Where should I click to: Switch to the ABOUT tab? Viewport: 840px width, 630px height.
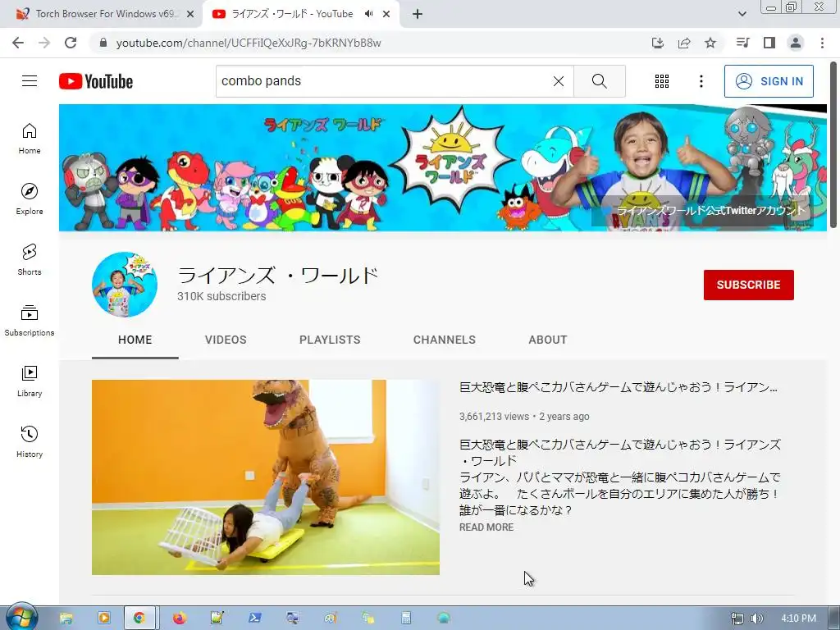pyautogui.click(x=547, y=340)
